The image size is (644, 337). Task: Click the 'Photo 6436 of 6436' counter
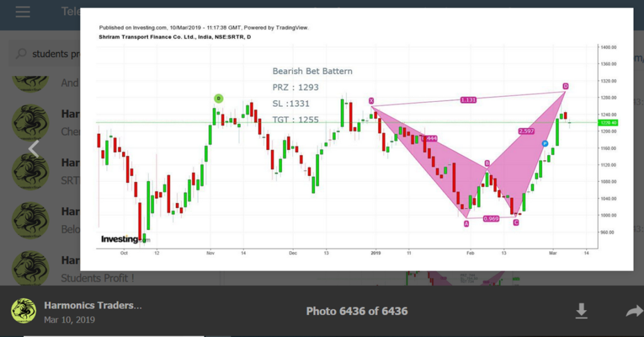coord(357,311)
